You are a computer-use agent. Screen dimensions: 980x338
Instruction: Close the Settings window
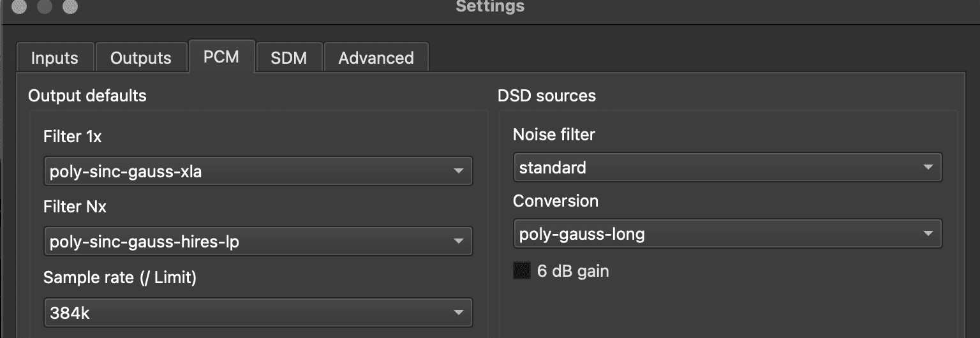coord(19,7)
